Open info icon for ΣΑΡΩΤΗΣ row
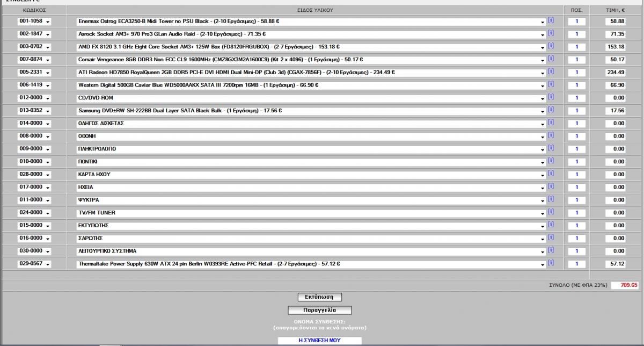The height and width of the screenshot is (346, 644). (x=551, y=238)
